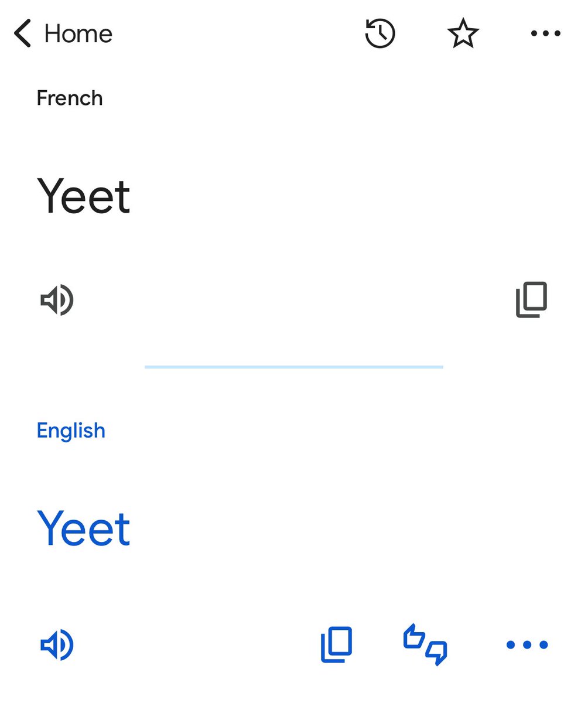Edit the black source text Yeet
588x703 pixels.
tap(84, 196)
